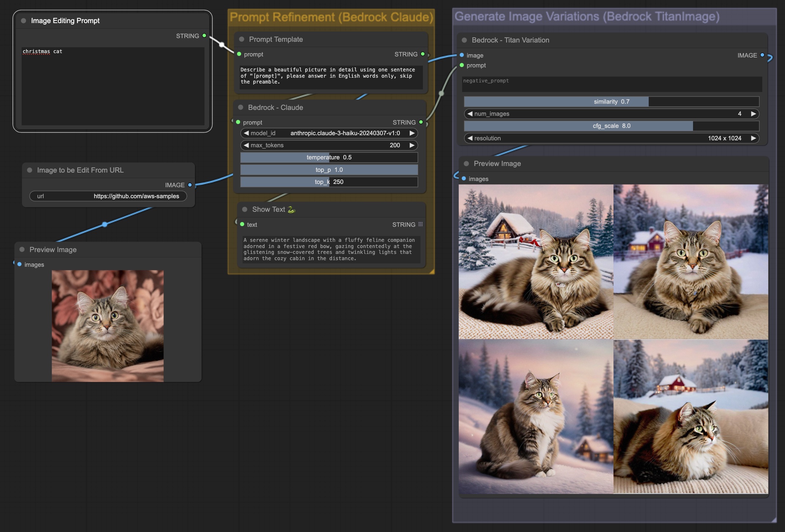This screenshot has width=785, height=532.
Task: Click the Show Text STRING output grid icon
Action: click(x=420, y=224)
